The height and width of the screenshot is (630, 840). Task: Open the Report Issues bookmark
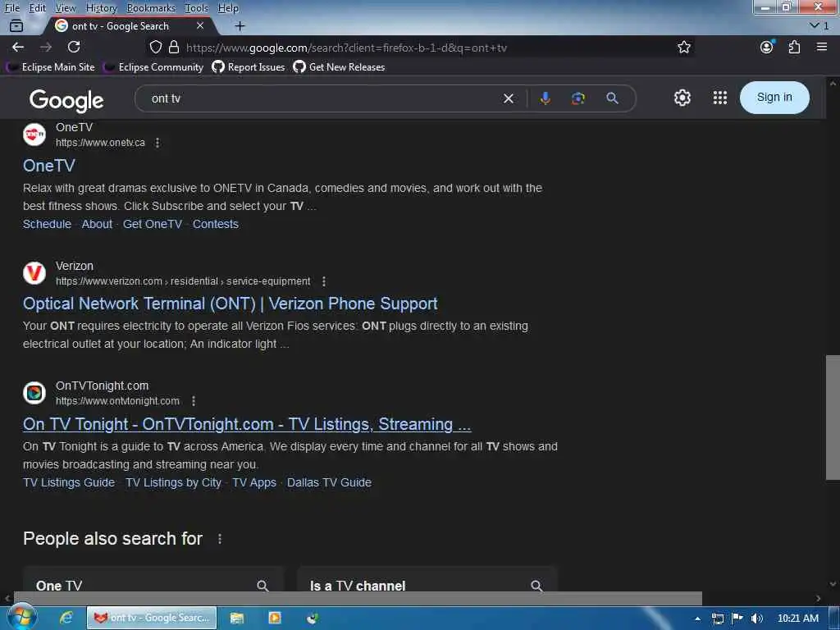(249, 67)
